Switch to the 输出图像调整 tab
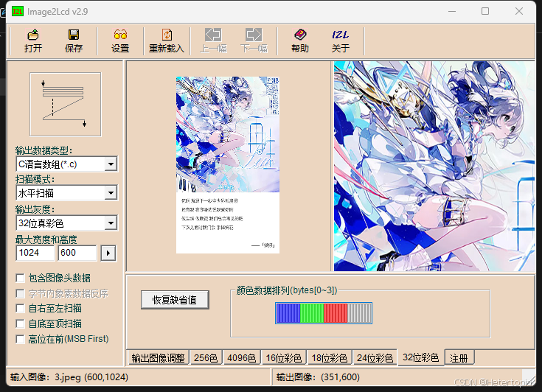The width and height of the screenshot is (542, 392). click(159, 358)
